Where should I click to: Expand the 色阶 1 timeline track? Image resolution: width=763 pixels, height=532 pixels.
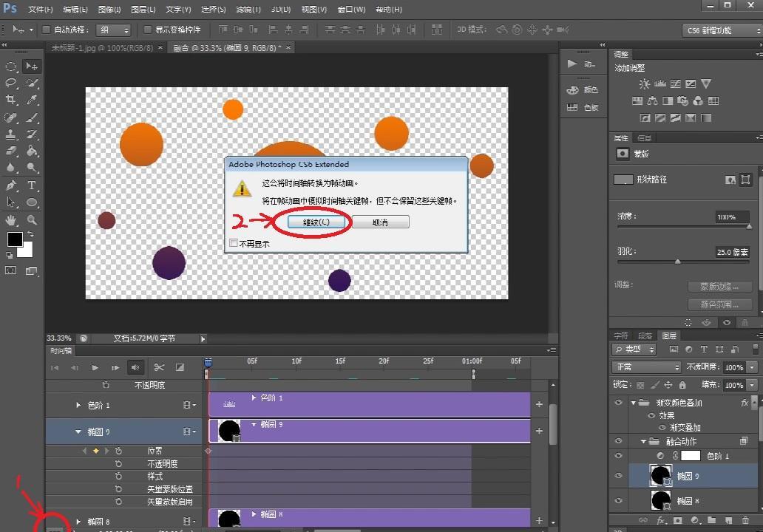[78, 405]
